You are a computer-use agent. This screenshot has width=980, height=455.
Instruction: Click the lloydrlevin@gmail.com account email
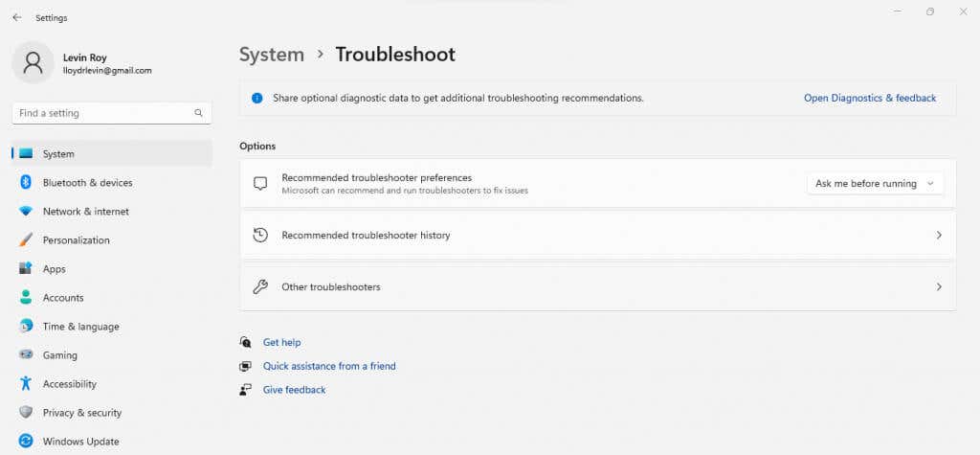pyautogui.click(x=107, y=71)
